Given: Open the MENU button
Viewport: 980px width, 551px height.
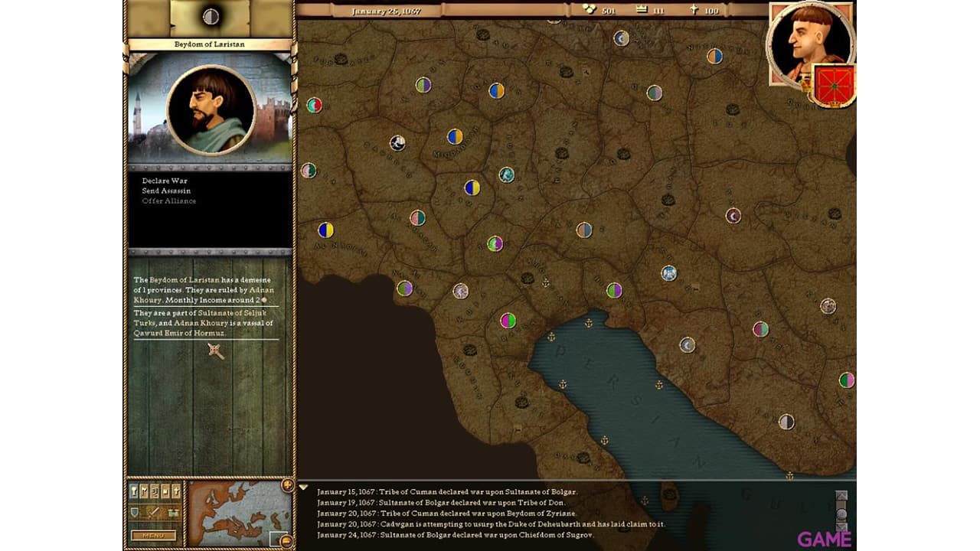Looking at the screenshot, I should pyautogui.click(x=153, y=535).
